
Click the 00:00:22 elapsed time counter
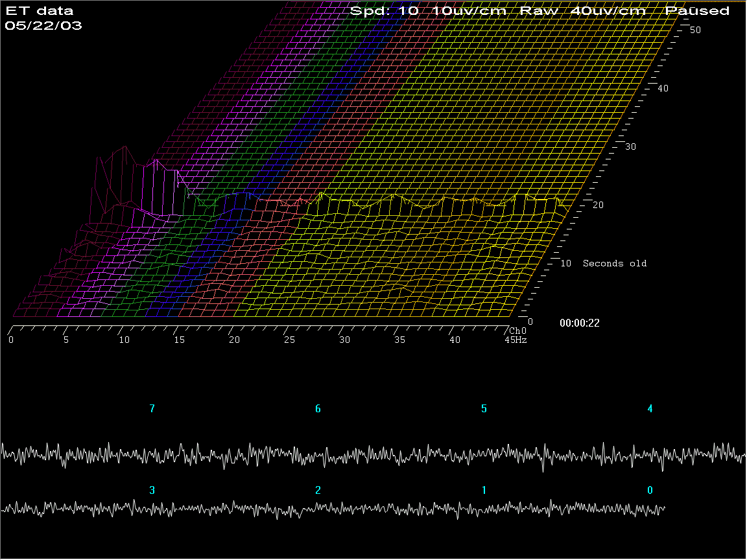578,323
